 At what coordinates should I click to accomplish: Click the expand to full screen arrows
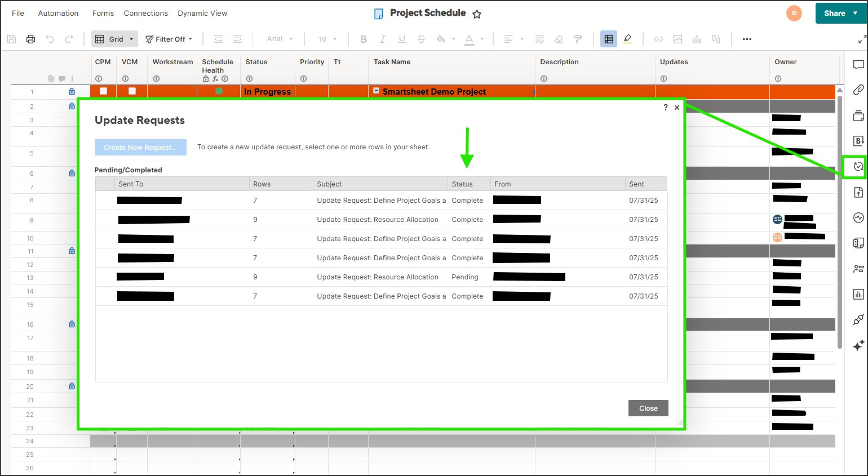point(862,39)
